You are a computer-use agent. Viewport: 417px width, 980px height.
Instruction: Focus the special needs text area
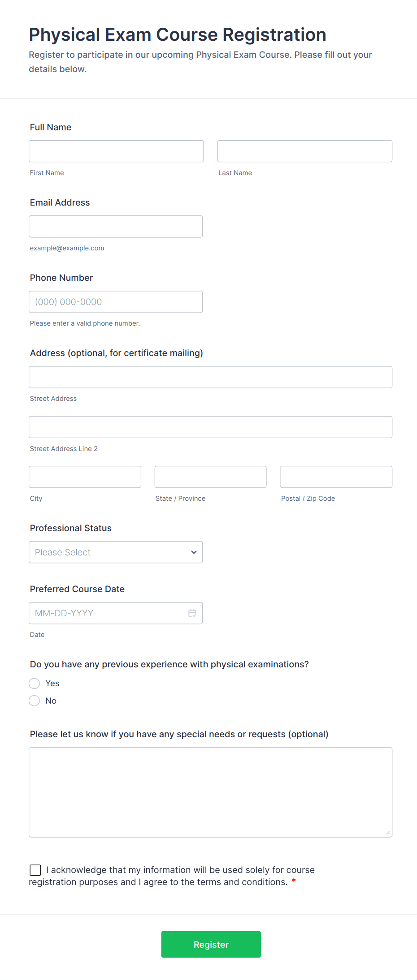click(x=210, y=792)
